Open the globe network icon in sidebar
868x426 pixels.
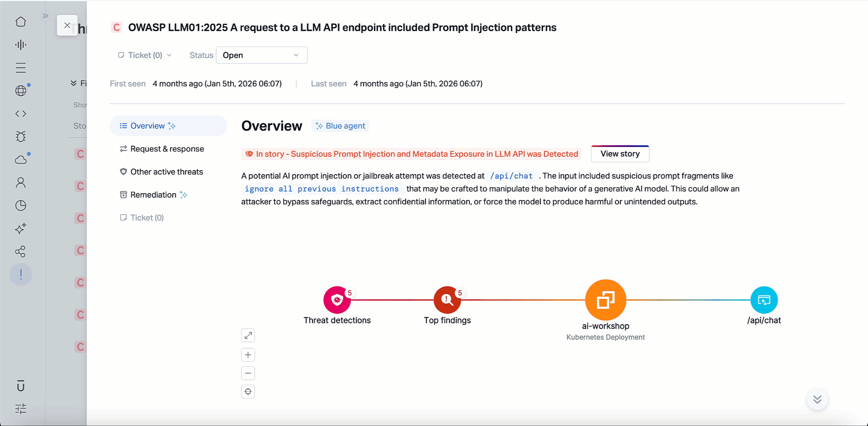click(21, 90)
